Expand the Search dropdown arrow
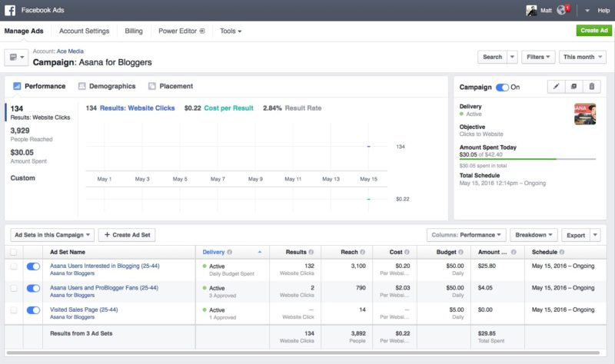This screenshot has width=615, height=364. pos(512,57)
